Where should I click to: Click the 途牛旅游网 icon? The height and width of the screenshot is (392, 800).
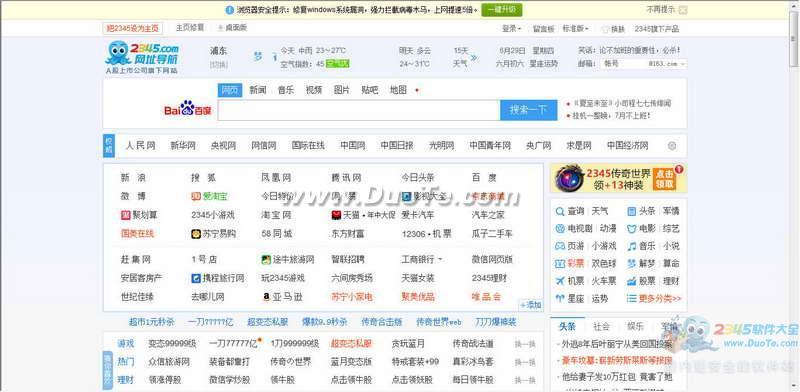pos(266,260)
